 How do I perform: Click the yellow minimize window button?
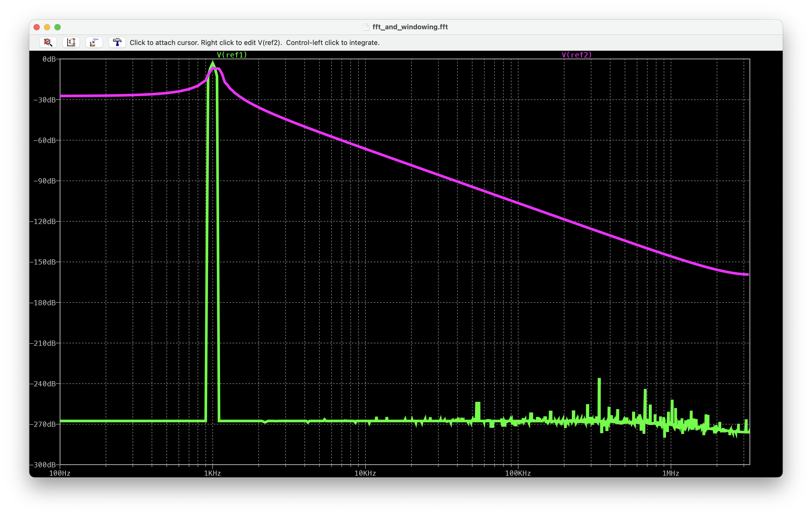(x=47, y=27)
